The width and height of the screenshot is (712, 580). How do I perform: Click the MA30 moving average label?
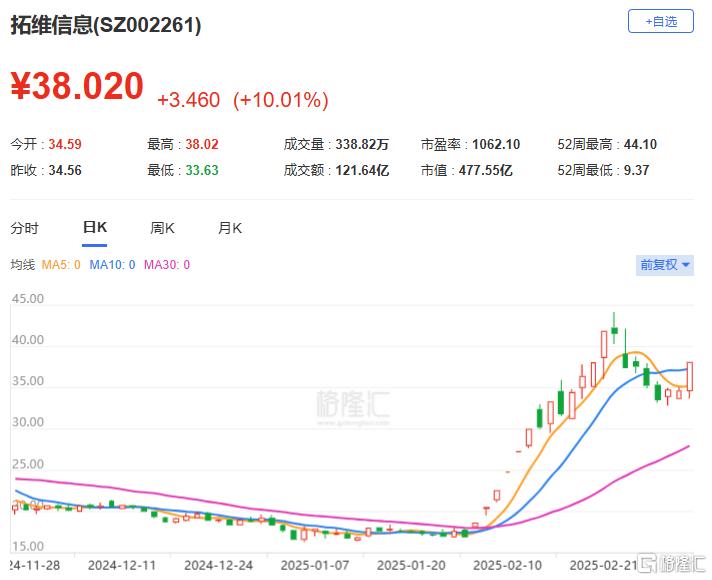pyautogui.click(x=167, y=265)
